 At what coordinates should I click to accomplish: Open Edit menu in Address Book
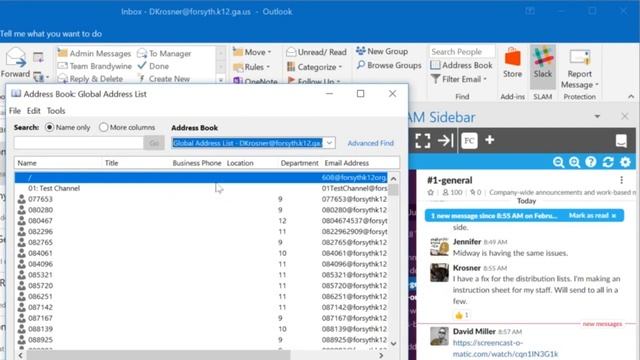pos(33,111)
